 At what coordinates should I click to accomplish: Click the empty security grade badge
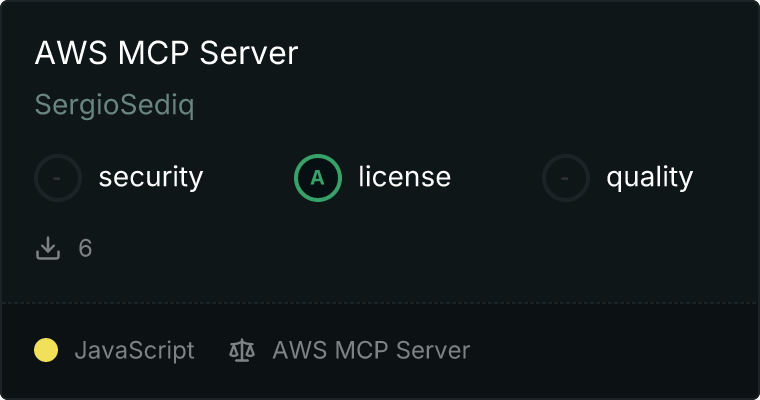58,178
